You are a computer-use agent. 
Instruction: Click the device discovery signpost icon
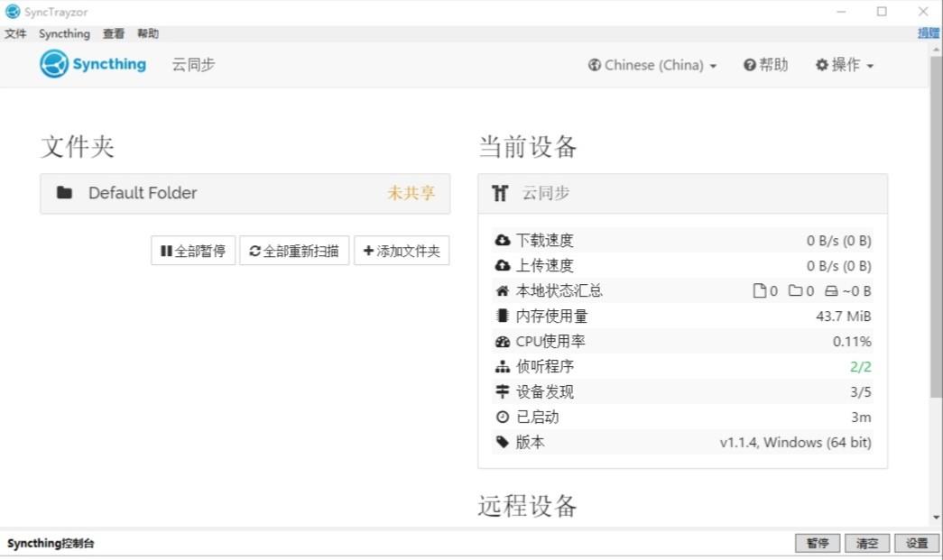(x=502, y=391)
